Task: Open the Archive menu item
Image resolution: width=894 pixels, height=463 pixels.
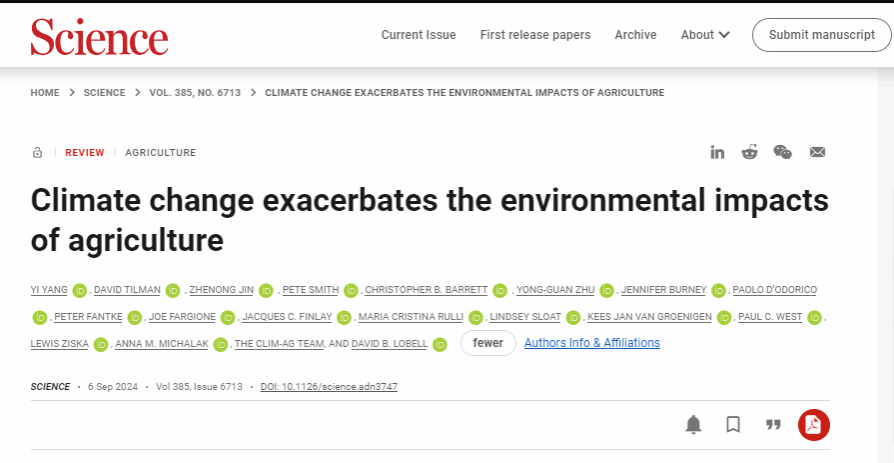Action: pyautogui.click(x=635, y=35)
